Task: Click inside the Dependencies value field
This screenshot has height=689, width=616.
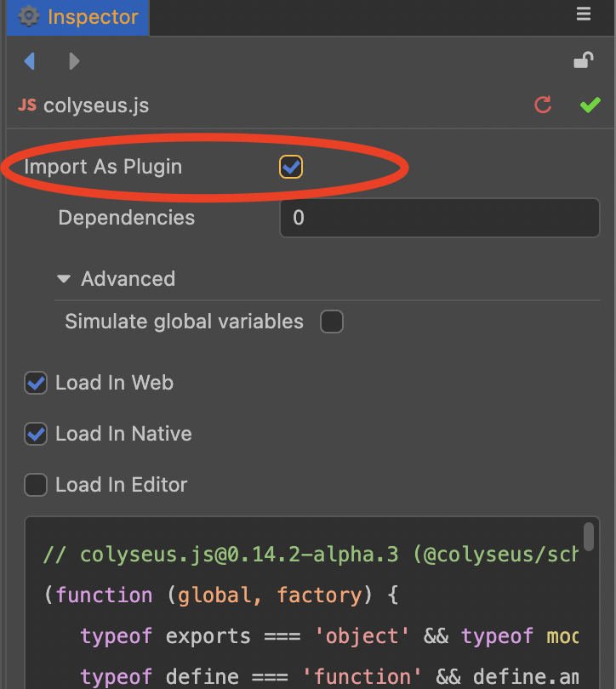Action: click(439, 218)
